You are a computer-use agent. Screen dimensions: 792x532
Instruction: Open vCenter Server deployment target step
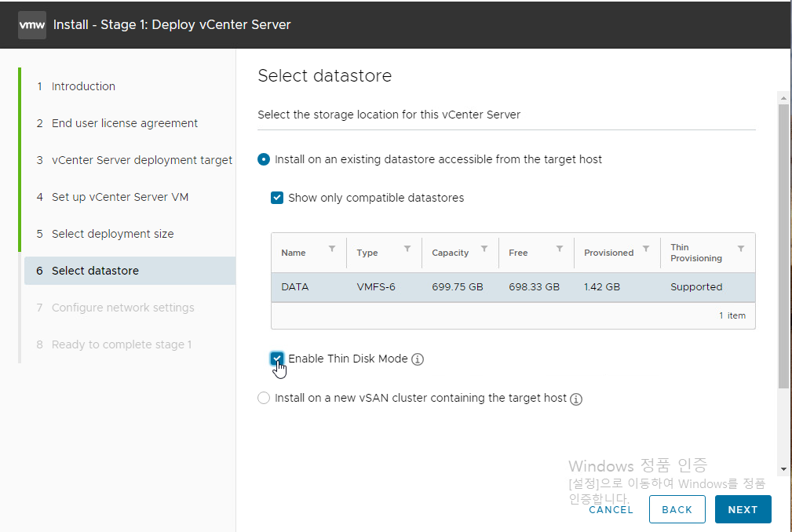(x=141, y=160)
